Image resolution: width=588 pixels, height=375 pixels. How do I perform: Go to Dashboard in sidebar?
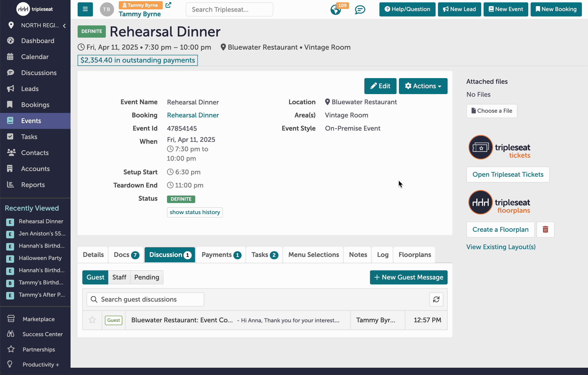35,40
